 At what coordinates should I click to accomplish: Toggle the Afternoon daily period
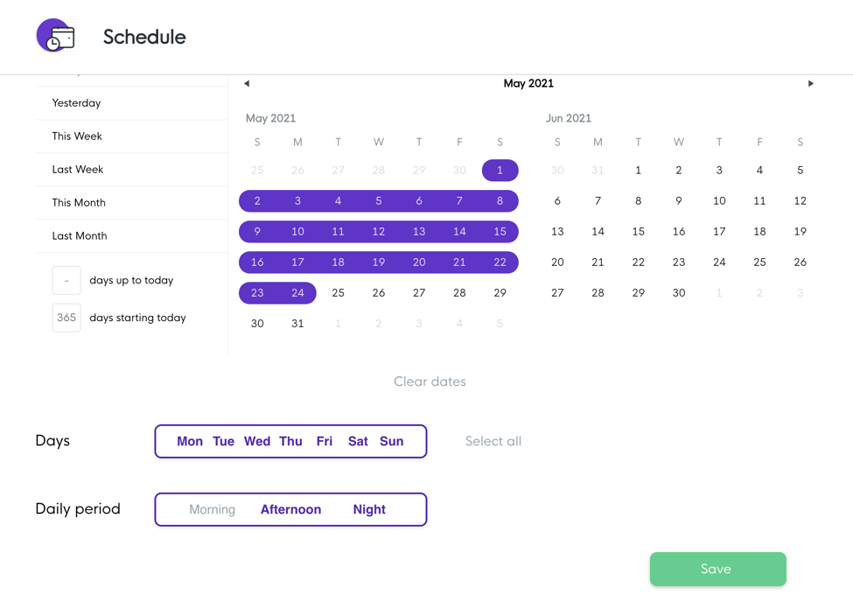click(291, 509)
